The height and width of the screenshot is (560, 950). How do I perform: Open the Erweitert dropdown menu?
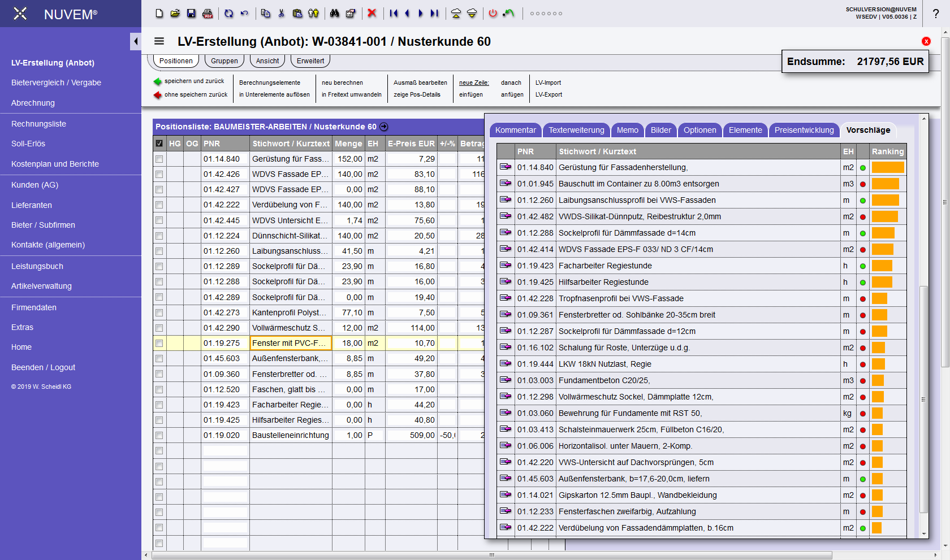point(310,60)
